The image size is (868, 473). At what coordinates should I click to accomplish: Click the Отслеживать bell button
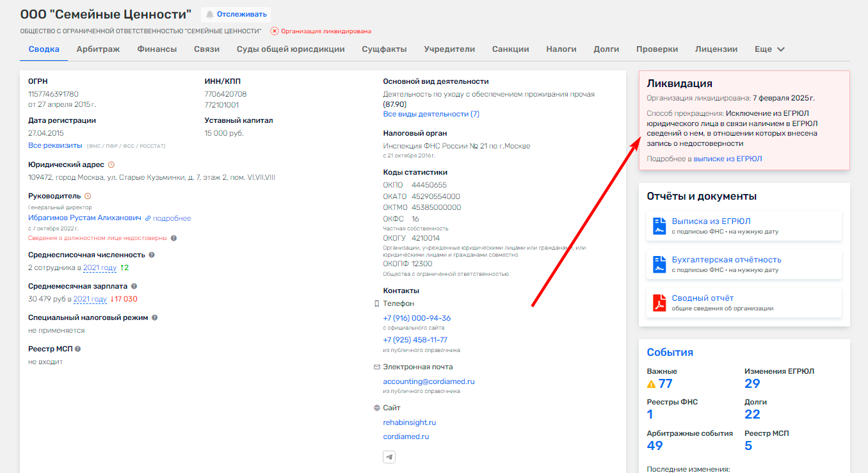pos(236,14)
